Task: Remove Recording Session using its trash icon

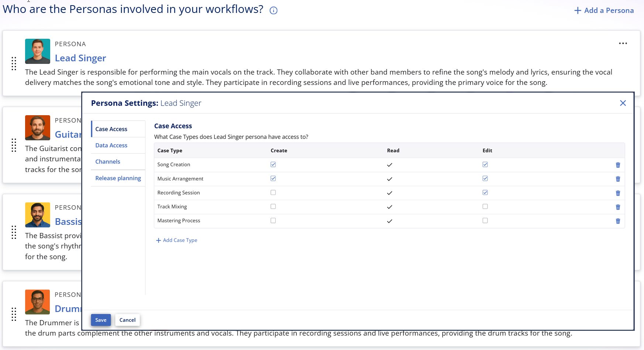Action: click(x=618, y=193)
